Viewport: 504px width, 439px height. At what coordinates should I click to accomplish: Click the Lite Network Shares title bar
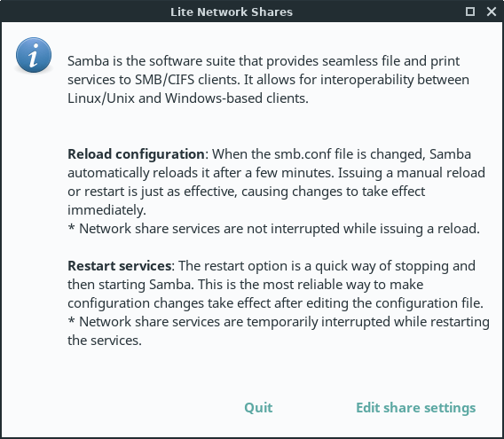click(232, 12)
